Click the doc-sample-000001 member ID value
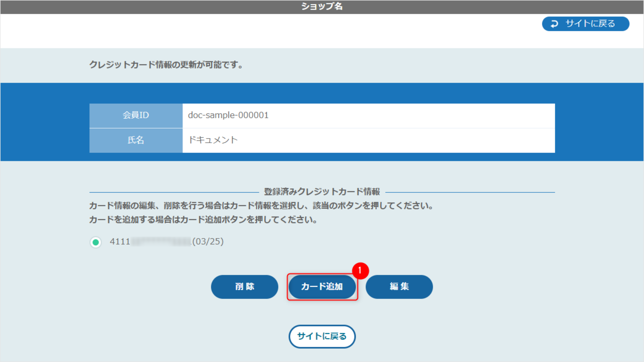This screenshot has height=362, width=644. [228, 115]
